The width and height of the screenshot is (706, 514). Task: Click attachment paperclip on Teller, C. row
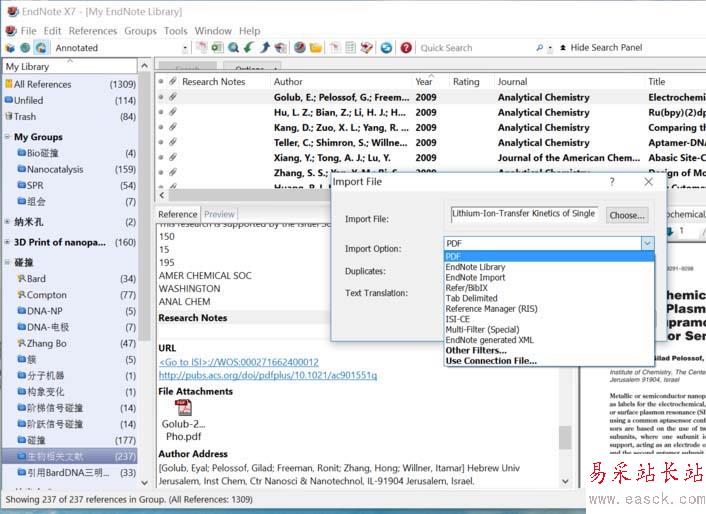tap(173, 142)
